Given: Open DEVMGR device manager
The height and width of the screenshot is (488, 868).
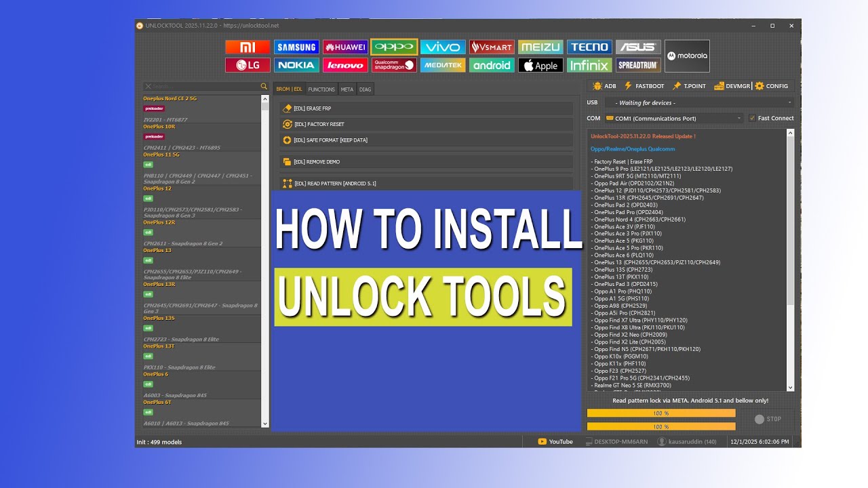Looking at the screenshot, I should (x=732, y=86).
